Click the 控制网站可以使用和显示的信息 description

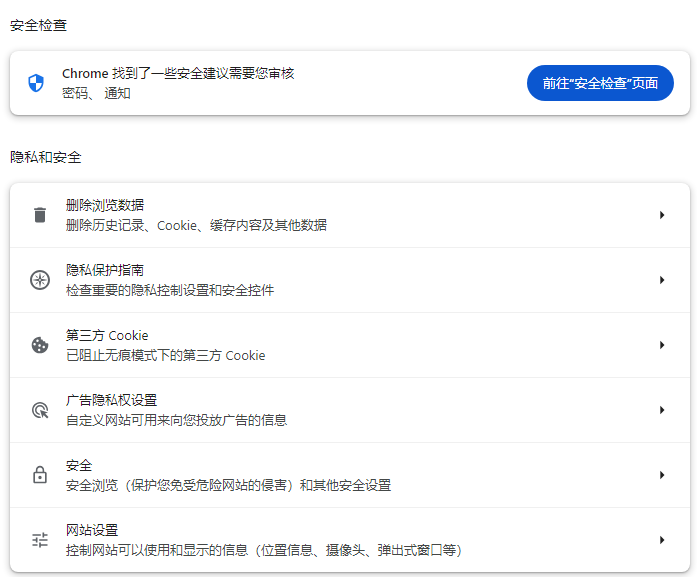tap(264, 550)
